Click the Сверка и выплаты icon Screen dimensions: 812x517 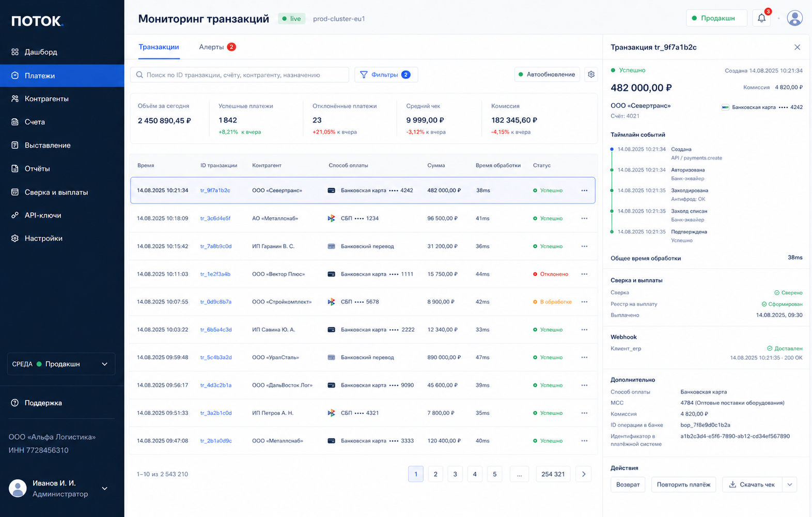click(15, 192)
